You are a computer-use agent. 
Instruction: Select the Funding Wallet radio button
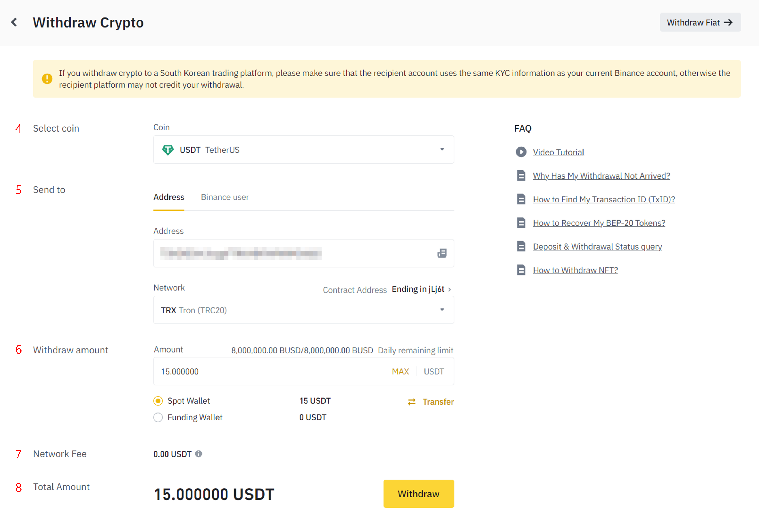tap(158, 417)
